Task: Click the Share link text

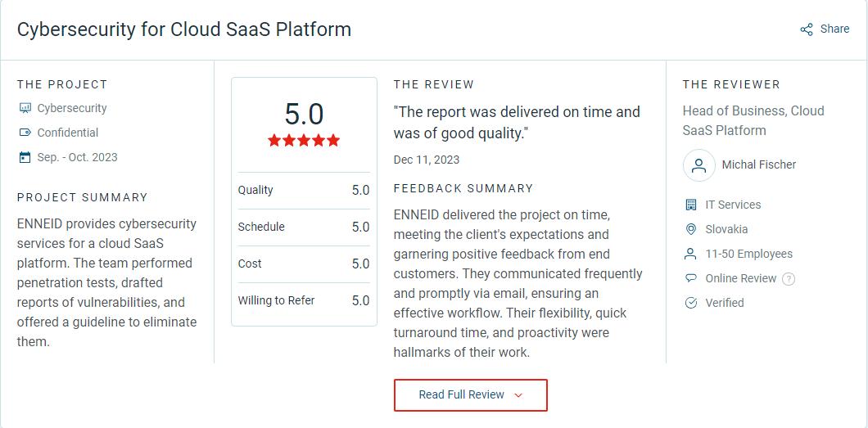Action: 834,29
